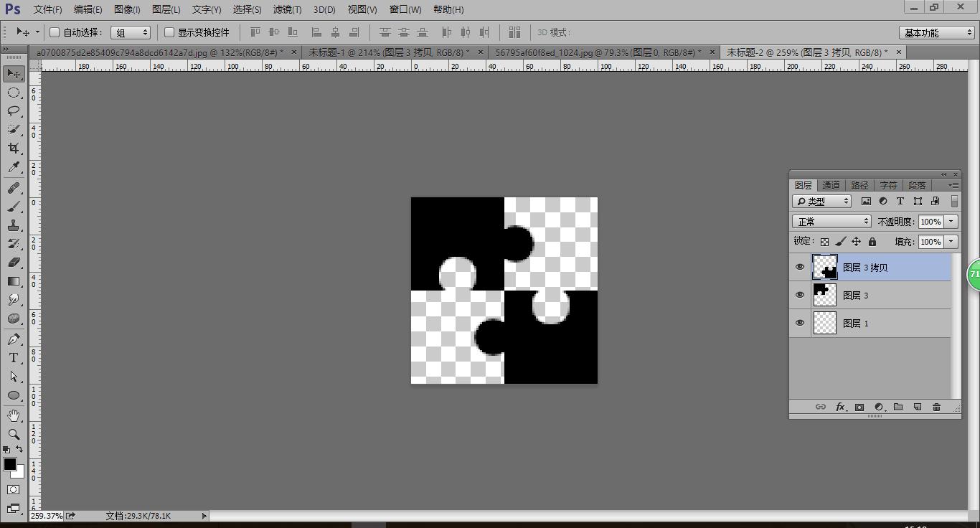980x528 pixels.
Task: Select the Crop tool
Action: pos(14,148)
